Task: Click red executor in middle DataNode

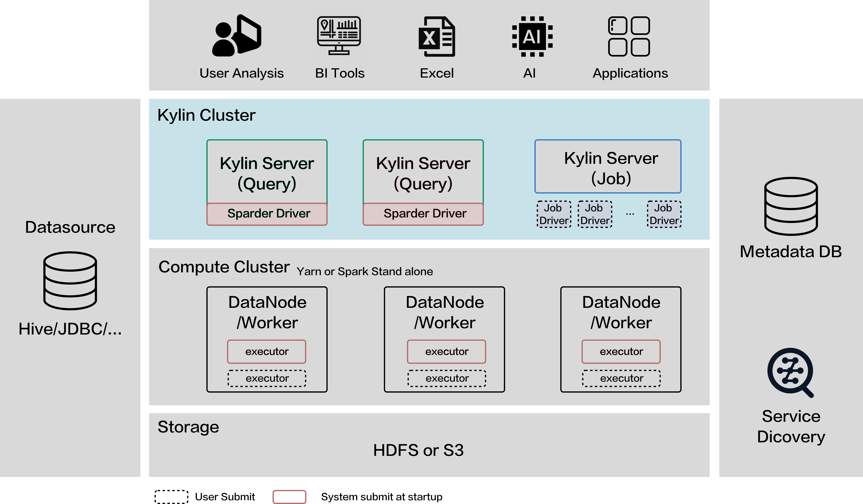Action: click(x=446, y=352)
